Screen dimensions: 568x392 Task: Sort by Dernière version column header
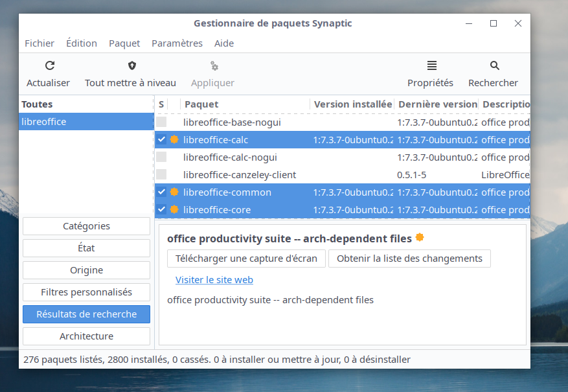437,104
